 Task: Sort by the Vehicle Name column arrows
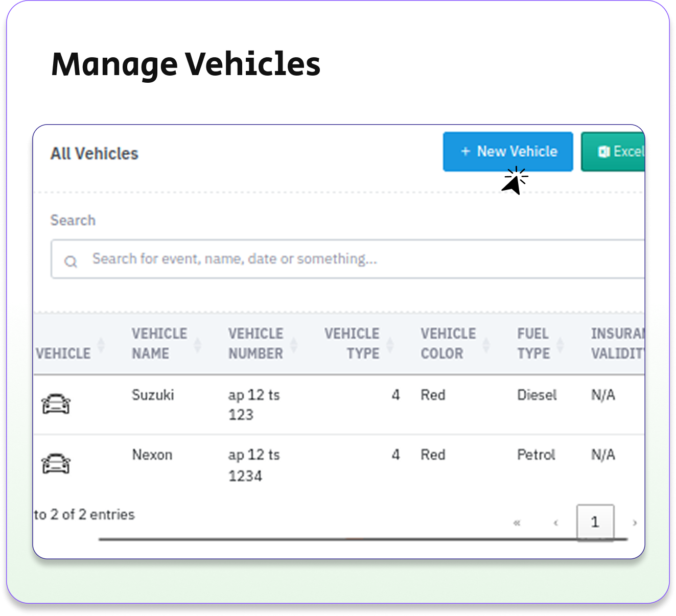[197, 345]
